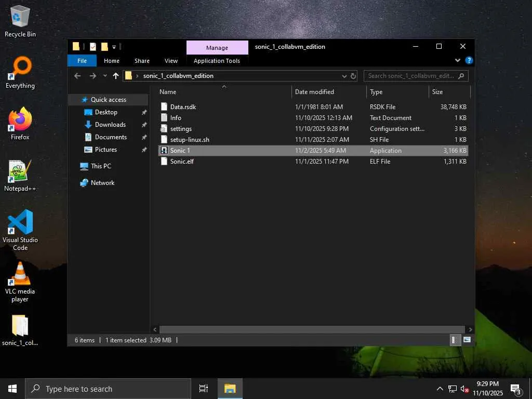This screenshot has height=399, width=532.
Task: Switch to the View ribbon tab
Action: point(171,61)
